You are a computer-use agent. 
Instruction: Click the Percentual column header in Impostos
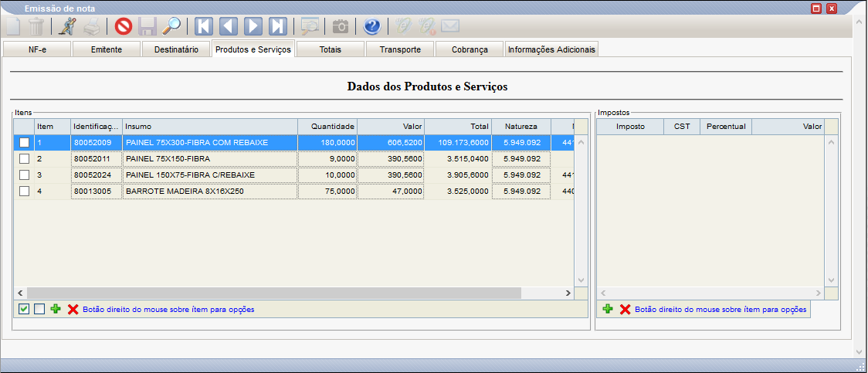(x=726, y=127)
